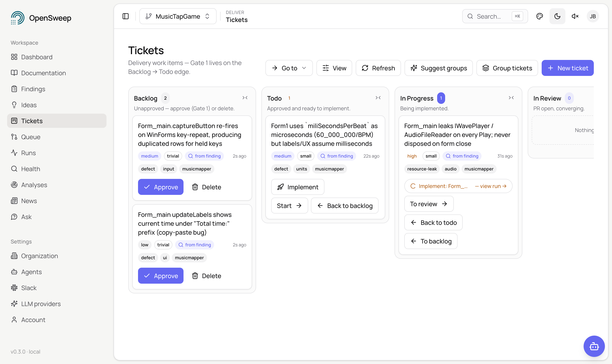Viewport: 612px width, 364px height.
Task: Open Ask in sidebar
Action: pyautogui.click(x=57, y=217)
